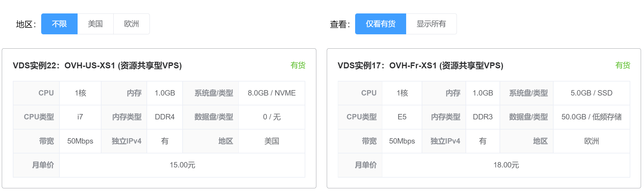The height and width of the screenshot is (194, 644).
Task: Filter region by 欧洲
Action: pyautogui.click(x=132, y=24)
